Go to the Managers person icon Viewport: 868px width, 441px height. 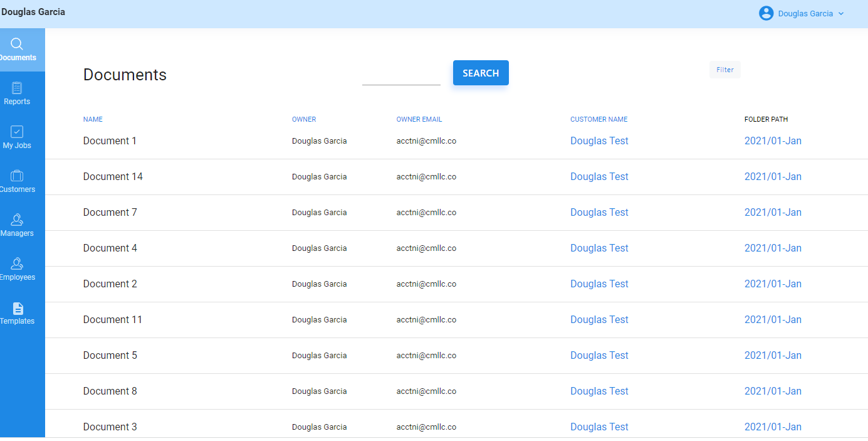pyautogui.click(x=17, y=220)
